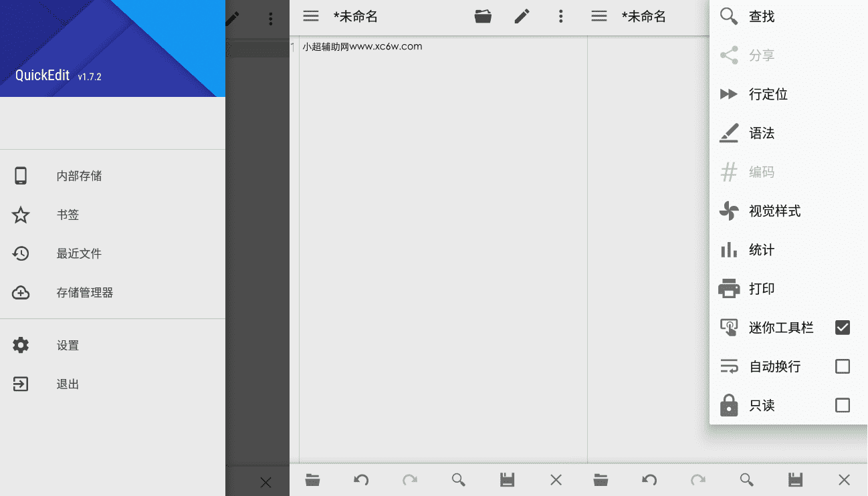The image size is (868, 496).
Task: Tap the hamburger menu next to *未命名
Action: [x=310, y=16]
